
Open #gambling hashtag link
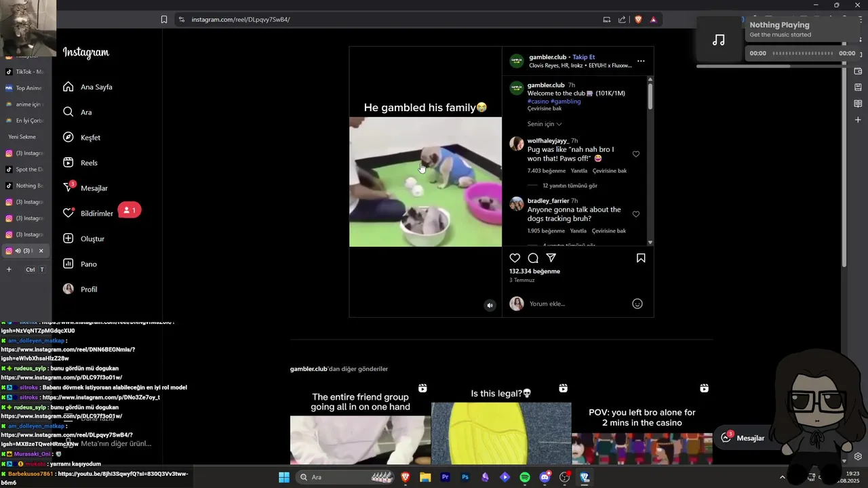[566, 101]
